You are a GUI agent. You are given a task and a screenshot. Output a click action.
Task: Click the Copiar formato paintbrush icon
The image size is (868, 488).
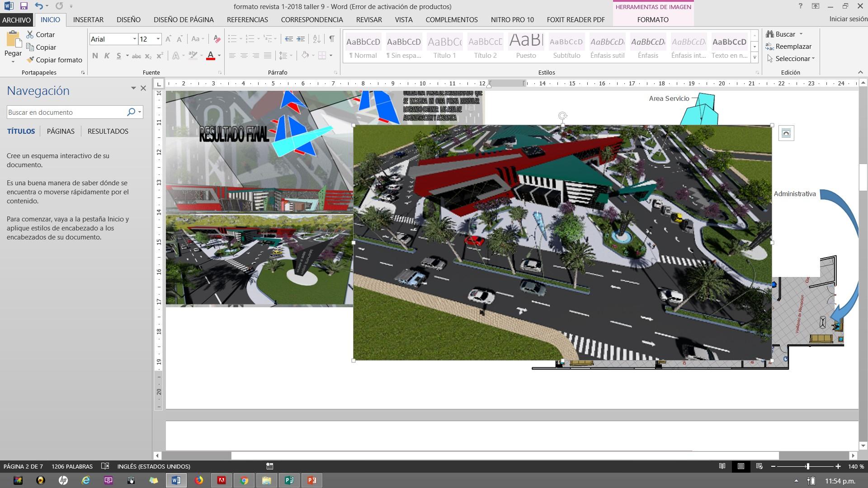click(30, 60)
